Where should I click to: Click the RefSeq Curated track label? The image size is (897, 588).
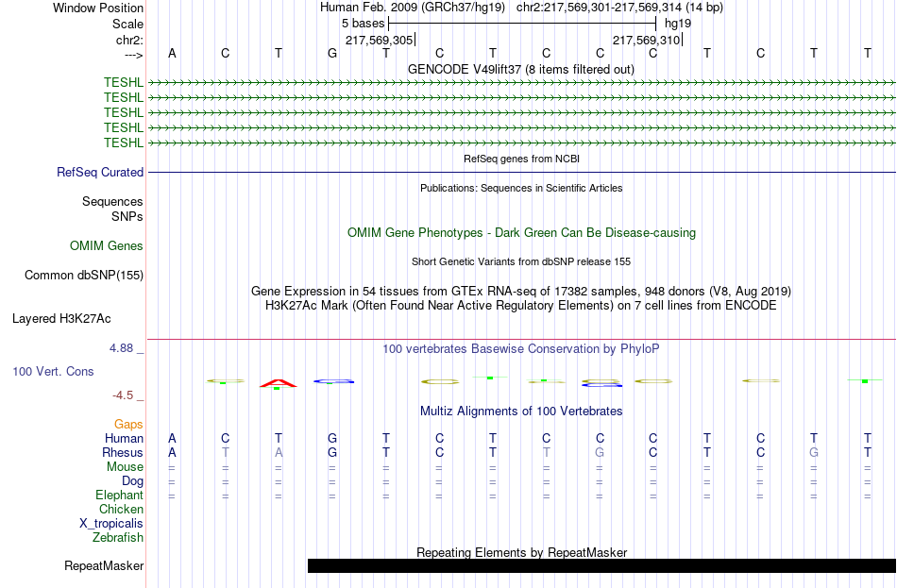click(x=100, y=172)
